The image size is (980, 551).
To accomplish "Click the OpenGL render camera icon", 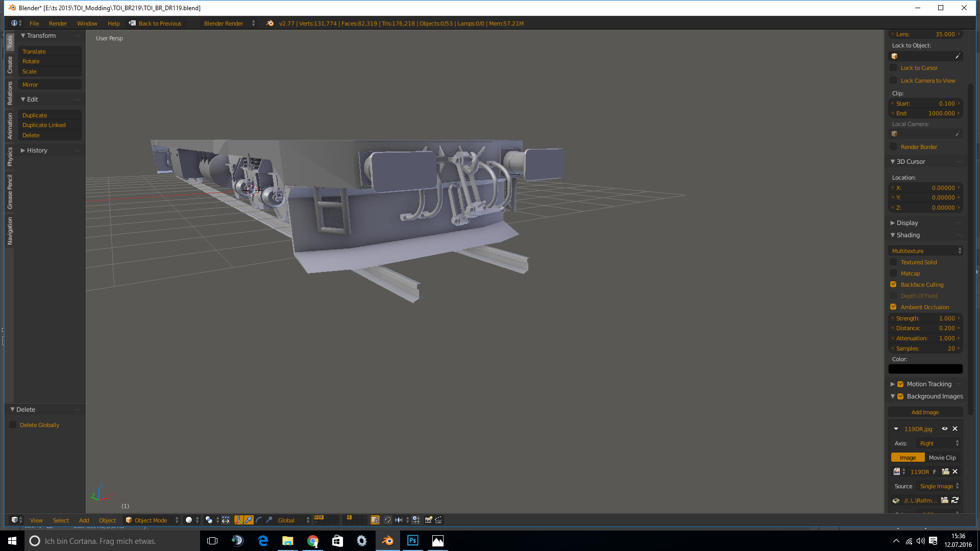I will (429, 520).
